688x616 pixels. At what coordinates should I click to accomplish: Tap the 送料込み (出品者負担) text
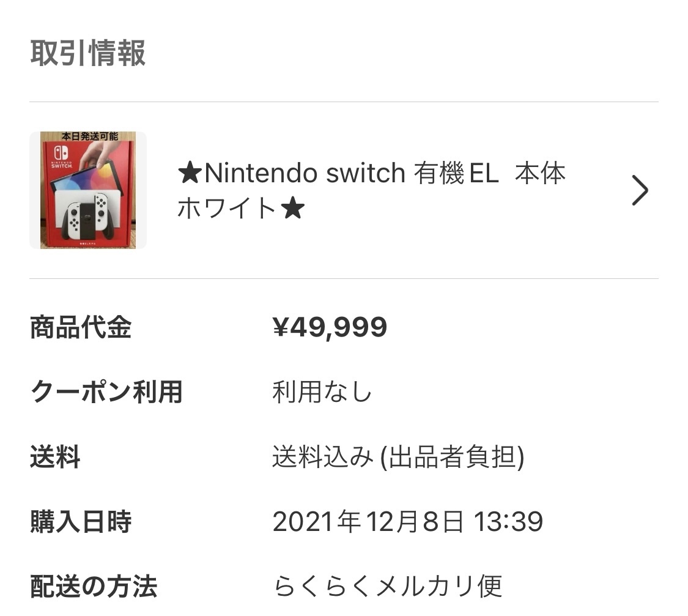398,457
